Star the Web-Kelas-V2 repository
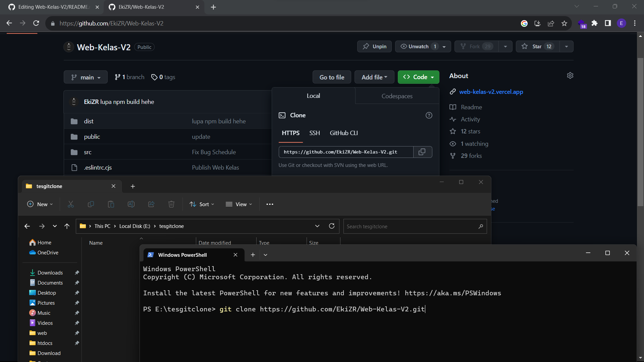This screenshot has height=362, width=644. tap(537, 46)
